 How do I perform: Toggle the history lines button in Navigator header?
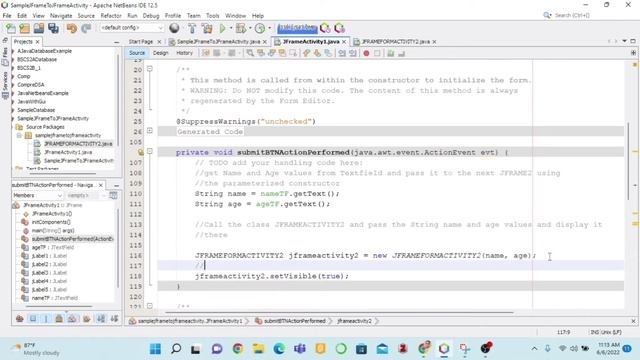coord(113,196)
